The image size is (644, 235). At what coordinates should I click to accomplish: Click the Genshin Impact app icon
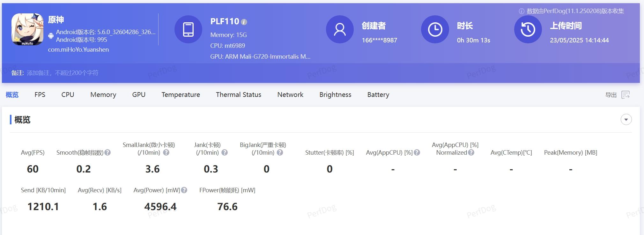tap(27, 29)
